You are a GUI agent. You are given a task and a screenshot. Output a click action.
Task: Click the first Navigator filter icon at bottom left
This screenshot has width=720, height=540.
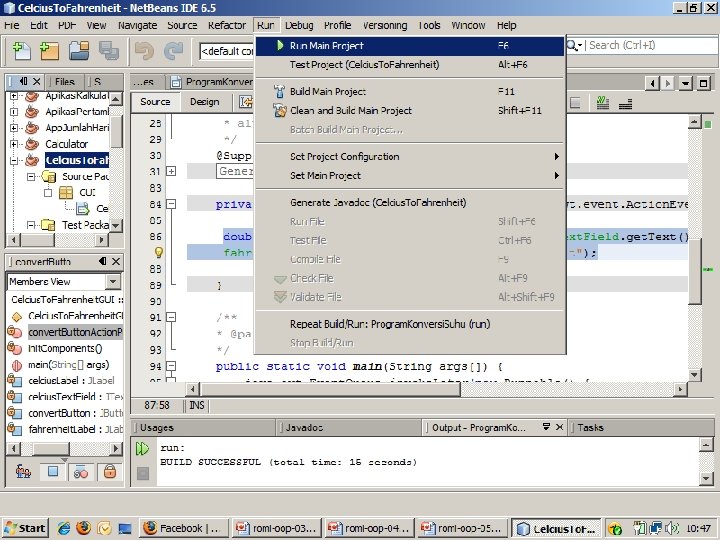tap(23, 472)
